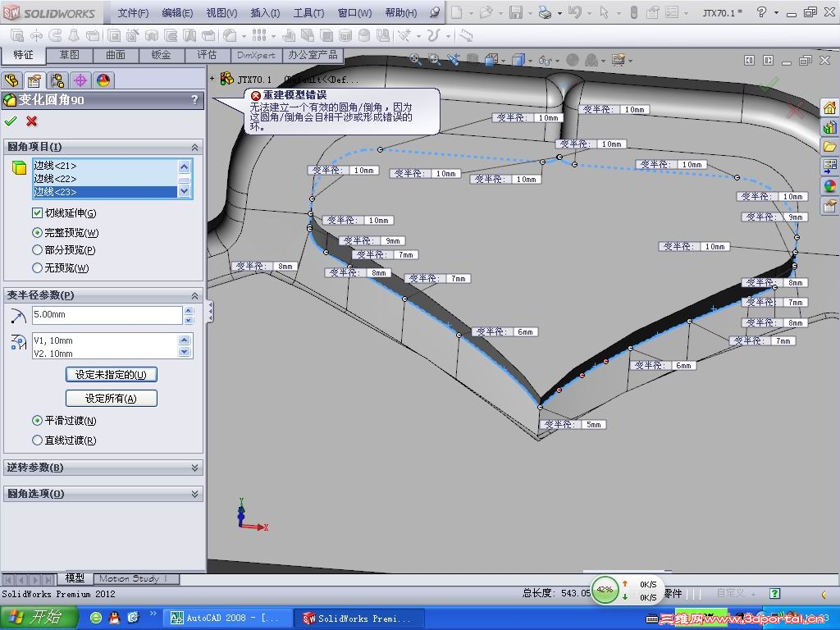
Task: Click the New document icon
Action: pos(456,11)
